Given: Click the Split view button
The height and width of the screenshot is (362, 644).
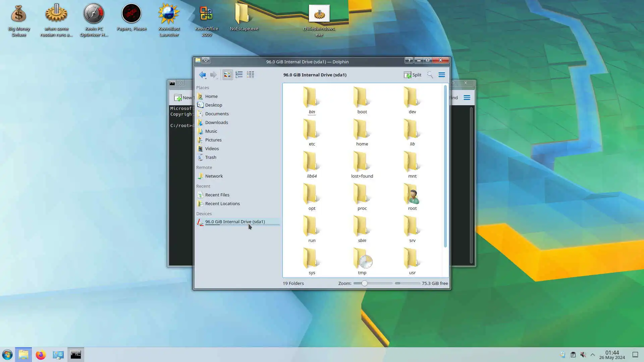Looking at the screenshot, I should (413, 75).
